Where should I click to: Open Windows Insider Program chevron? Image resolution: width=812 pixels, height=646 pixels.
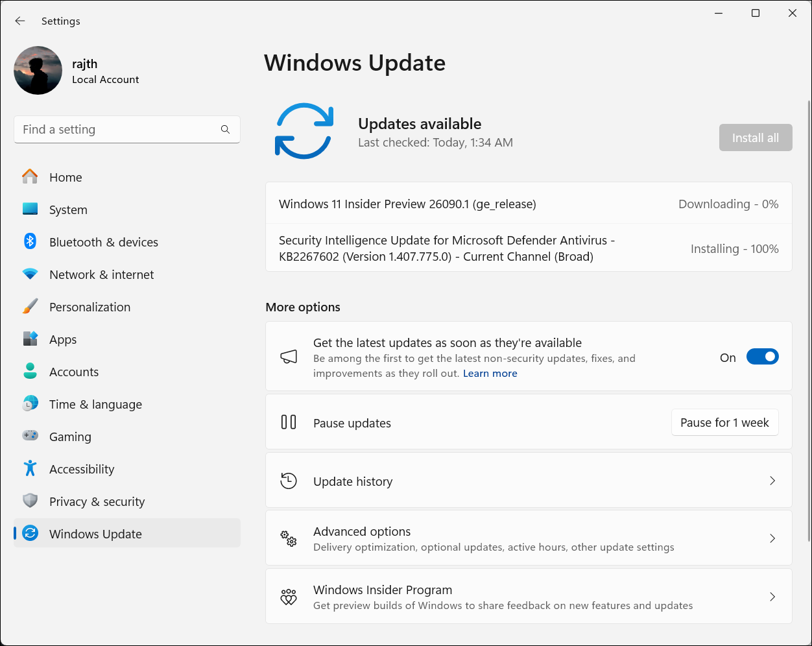click(772, 597)
